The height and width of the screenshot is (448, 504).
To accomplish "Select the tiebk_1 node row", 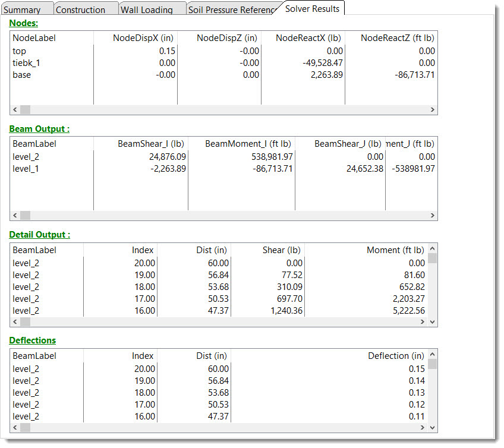I will [x=26, y=63].
